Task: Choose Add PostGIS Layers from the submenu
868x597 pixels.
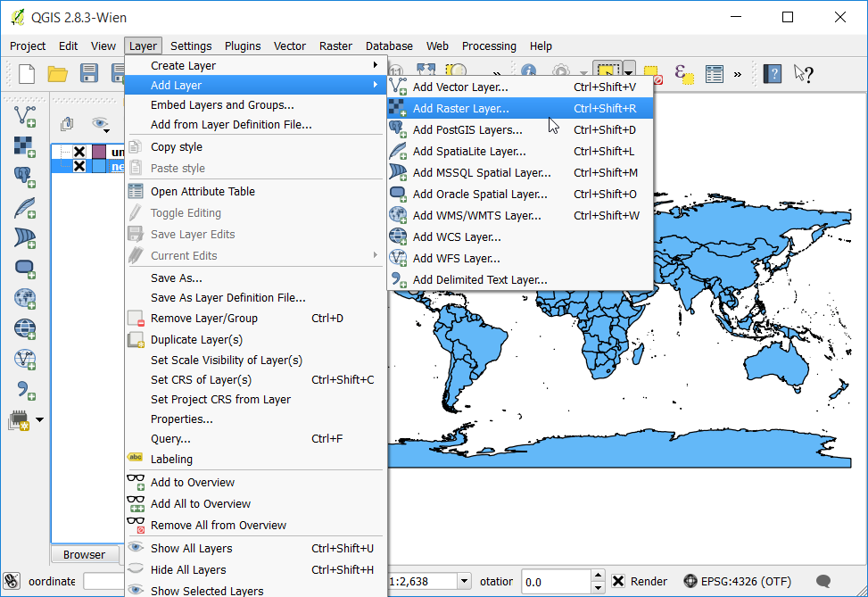Action: point(520,129)
